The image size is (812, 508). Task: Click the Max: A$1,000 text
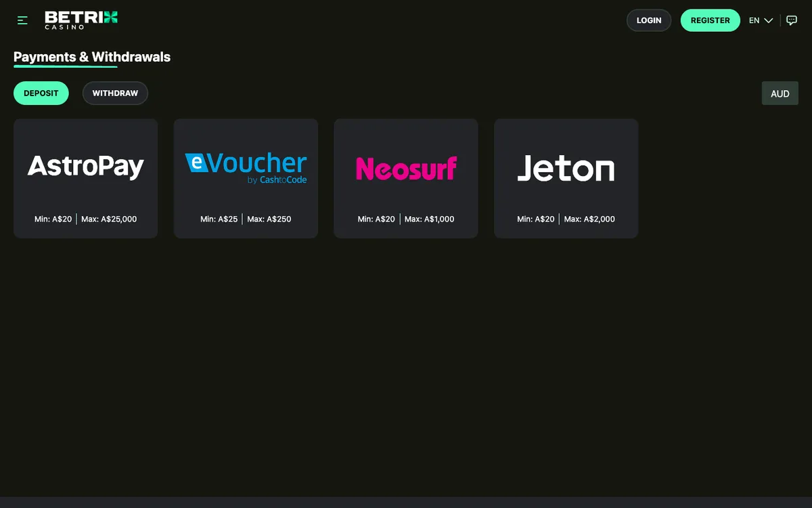[x=430, y=219]
